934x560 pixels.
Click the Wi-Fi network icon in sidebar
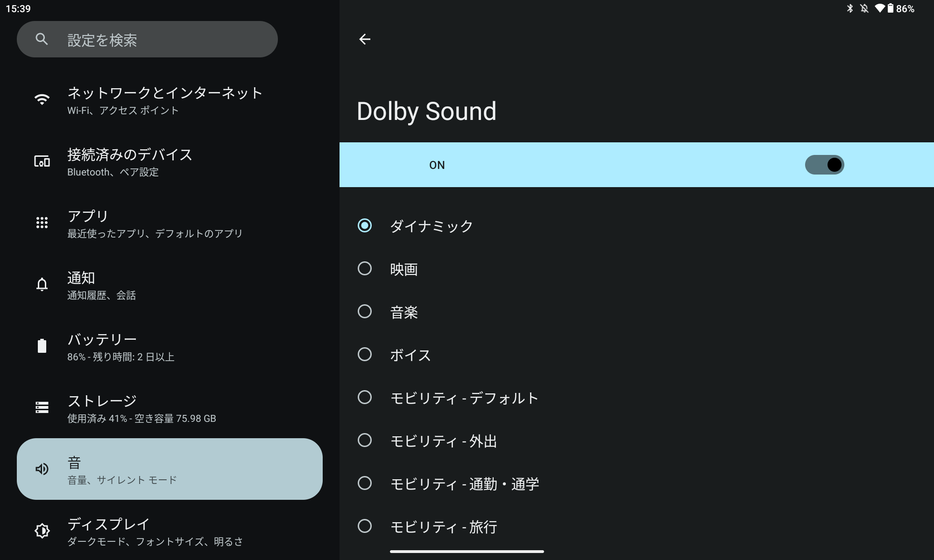tap(42, 99)
